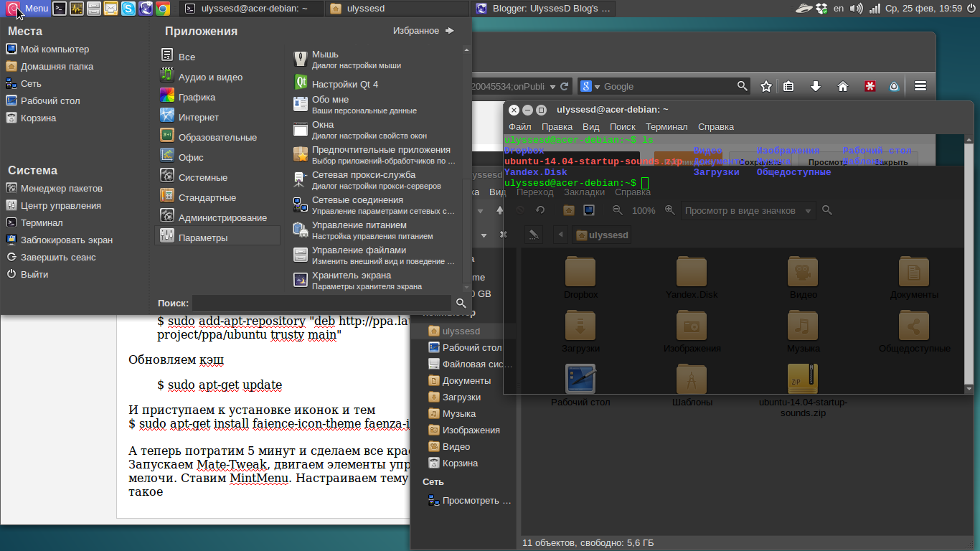Open the Справка menu in terminal

pos(716,127)
